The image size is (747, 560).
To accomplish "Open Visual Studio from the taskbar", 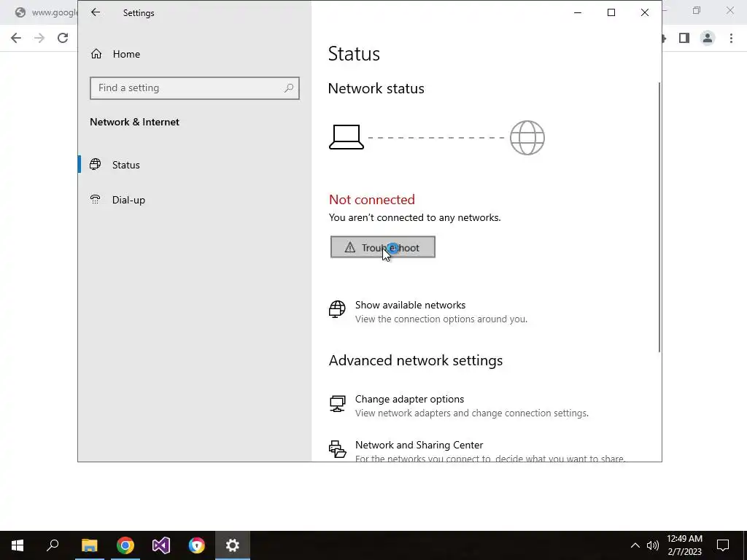I will click(x=161, y=545).
